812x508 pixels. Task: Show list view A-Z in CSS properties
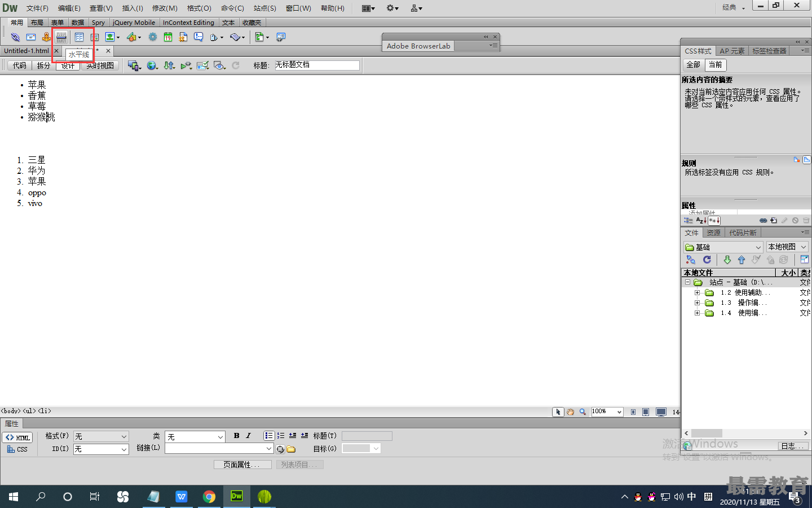pyautogui.click(x=701, y=221)
